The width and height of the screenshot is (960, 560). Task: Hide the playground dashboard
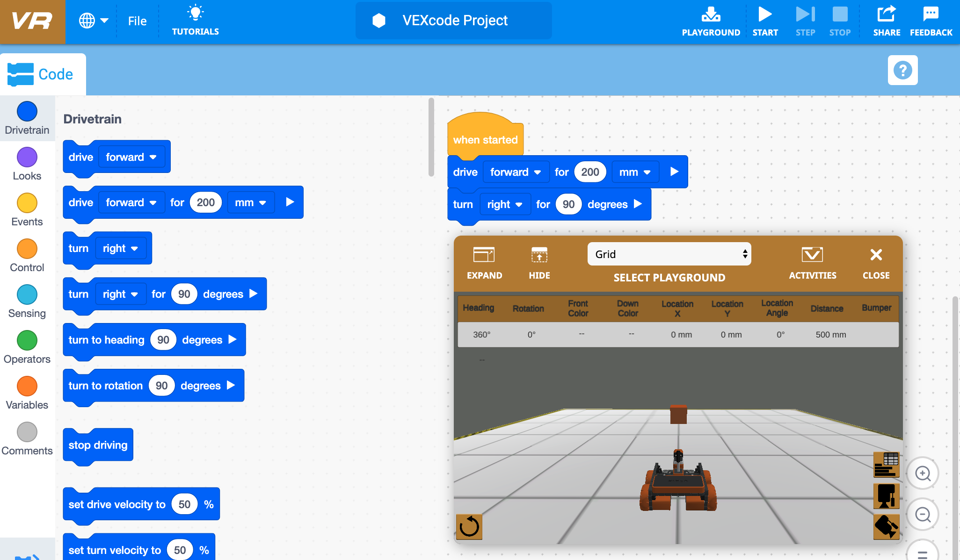click(539, 263)
